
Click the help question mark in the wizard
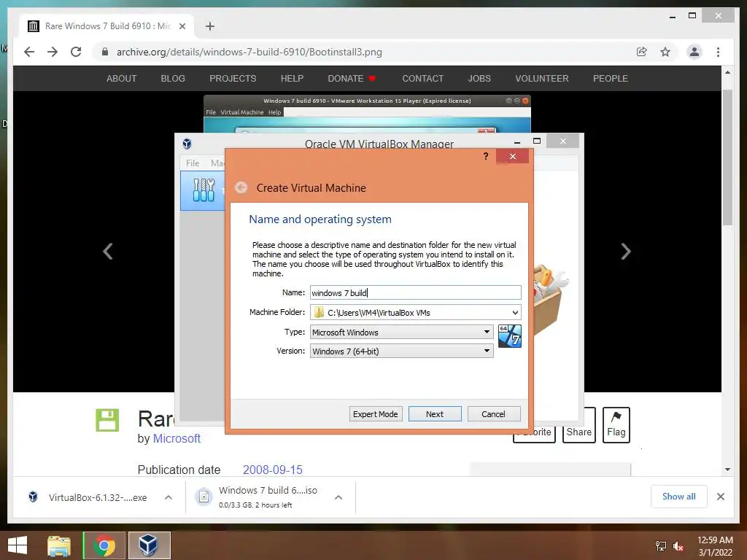(485, 156)
